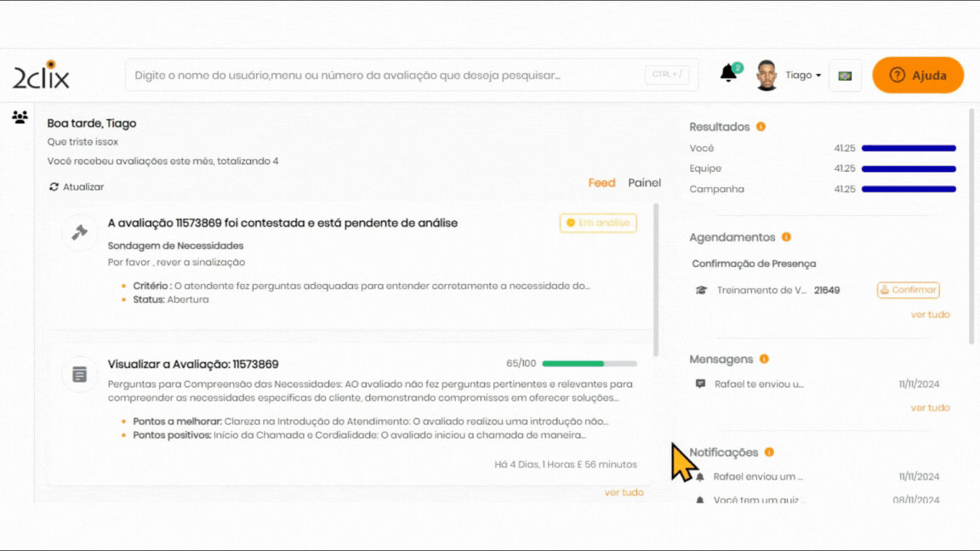Click the Mensagens info icon
Viewport: 980px width, 551px height.
tap(764, 359)
